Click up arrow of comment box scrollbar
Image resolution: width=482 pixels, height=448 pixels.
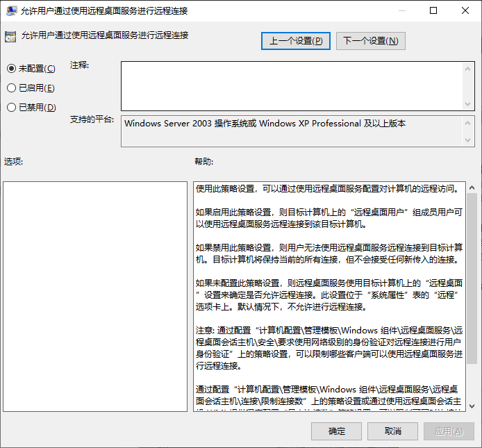click(468, 69)
